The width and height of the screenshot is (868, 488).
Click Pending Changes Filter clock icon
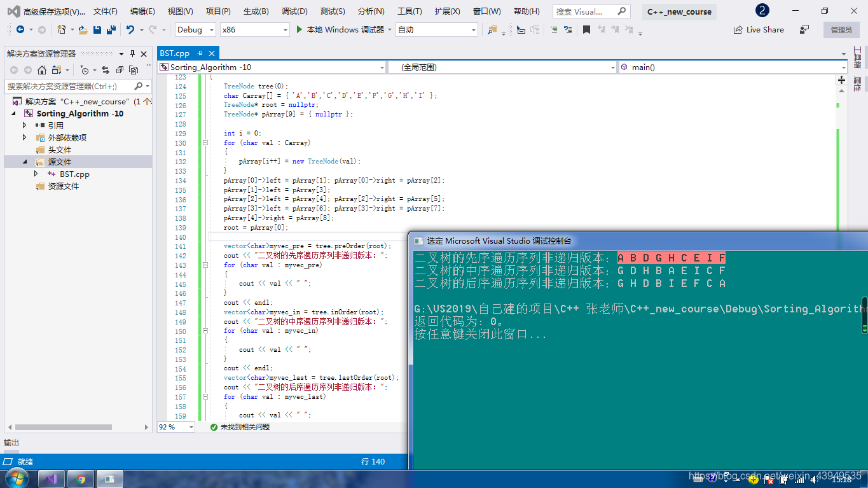coord(85,70)
